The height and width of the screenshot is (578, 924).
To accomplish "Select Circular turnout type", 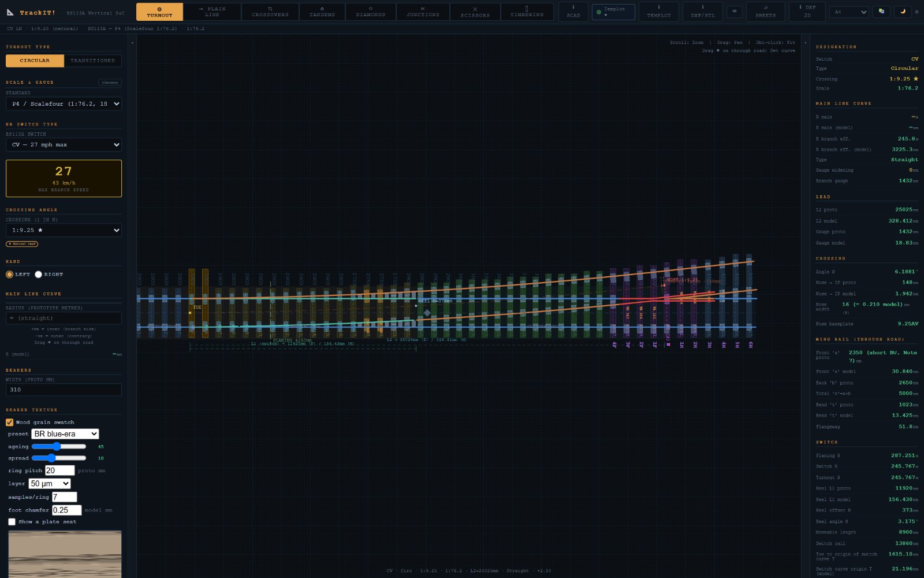I will (x=35, y=61).
